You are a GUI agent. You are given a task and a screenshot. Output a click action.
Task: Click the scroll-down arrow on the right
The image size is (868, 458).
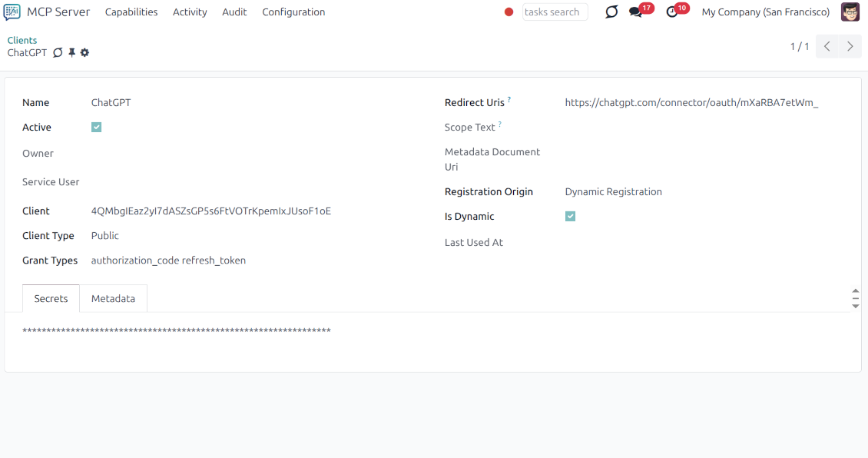click(x=855, y=304)
